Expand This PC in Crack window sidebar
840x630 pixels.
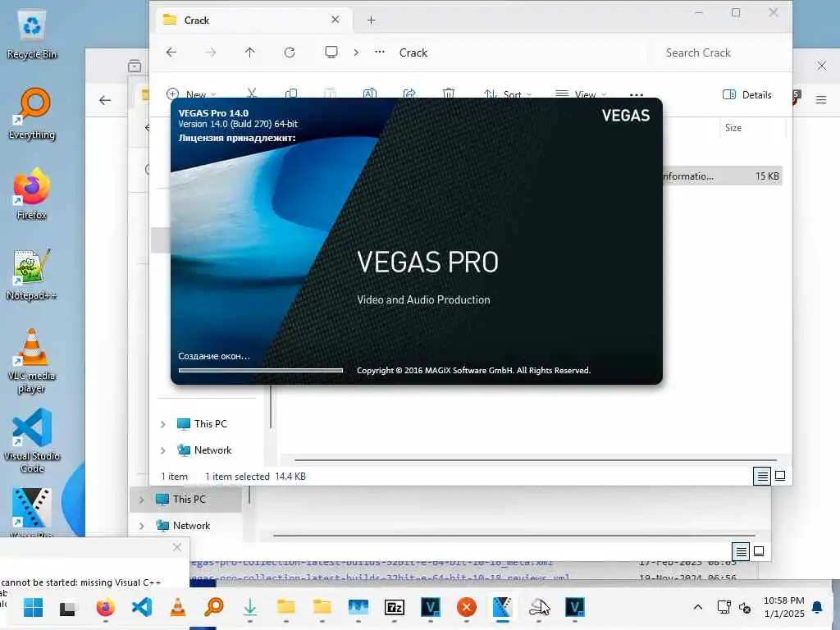(163, 424)
